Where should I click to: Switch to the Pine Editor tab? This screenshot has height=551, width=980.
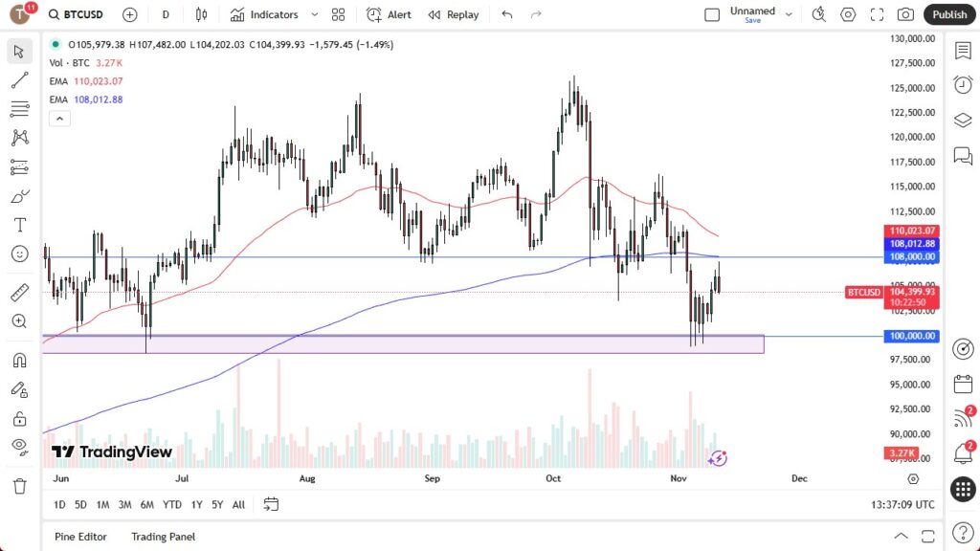pyautogui.click(x=80, y=537)
